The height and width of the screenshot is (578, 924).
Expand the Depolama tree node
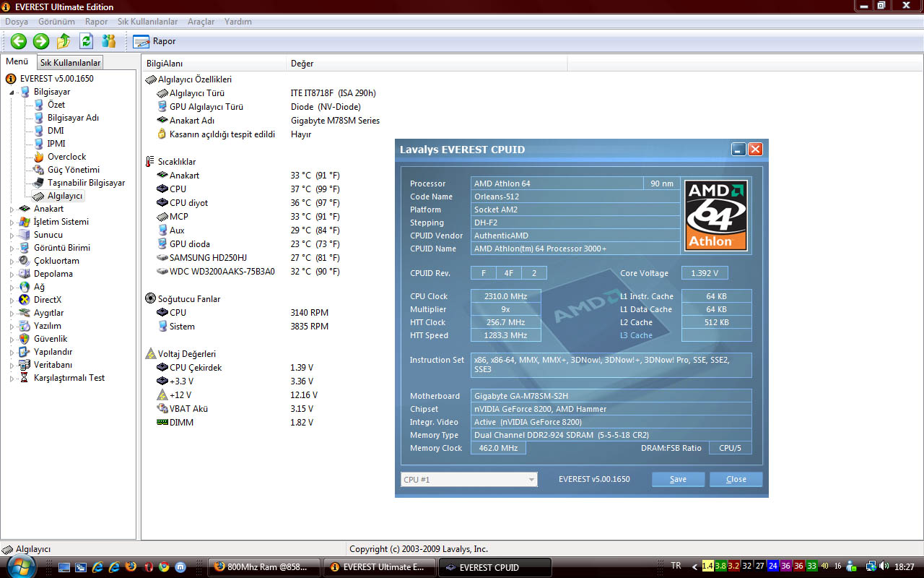(x=12, y=274)
